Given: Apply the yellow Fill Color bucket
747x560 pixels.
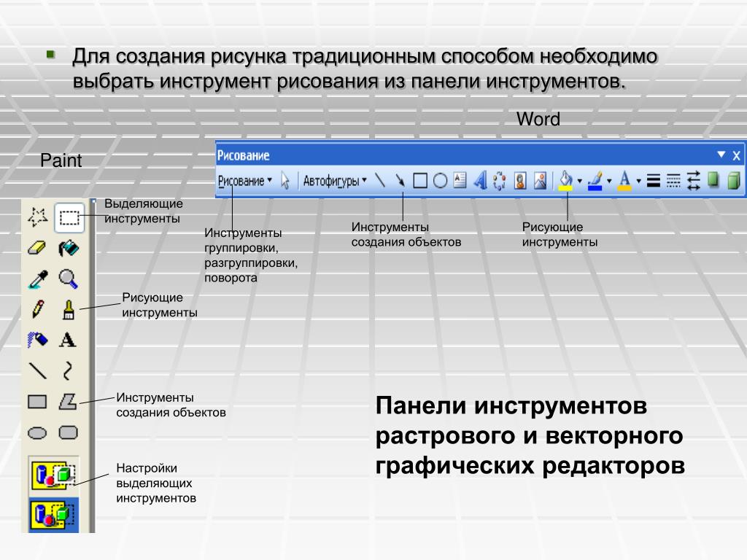Looking at the screenshot, I should point(565,181).
